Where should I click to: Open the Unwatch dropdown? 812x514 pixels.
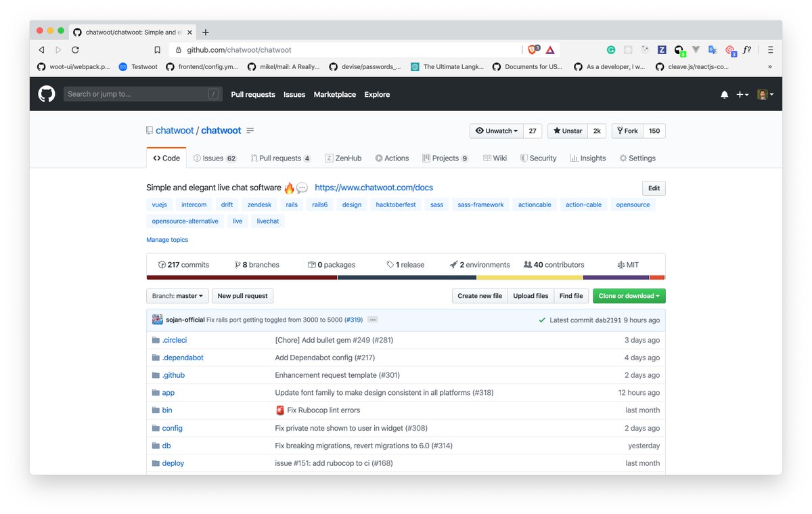point(497,131)
